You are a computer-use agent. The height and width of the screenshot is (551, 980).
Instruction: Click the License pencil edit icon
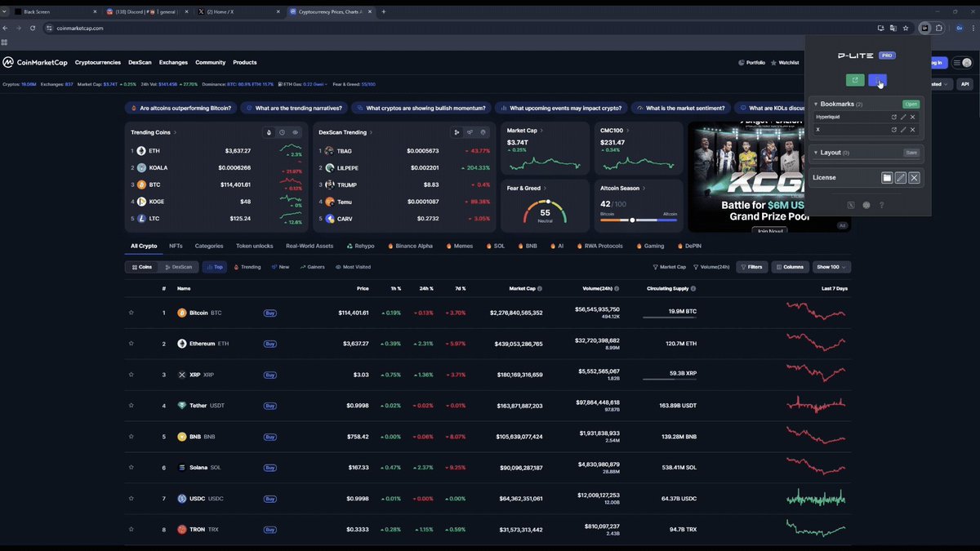coord(901,177)
